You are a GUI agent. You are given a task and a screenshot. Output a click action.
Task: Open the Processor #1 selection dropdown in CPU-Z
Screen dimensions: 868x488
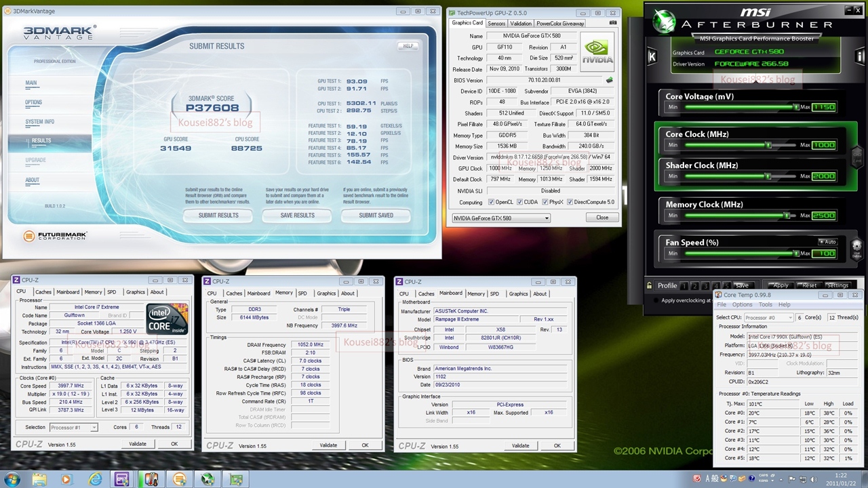tap(73, 427)
